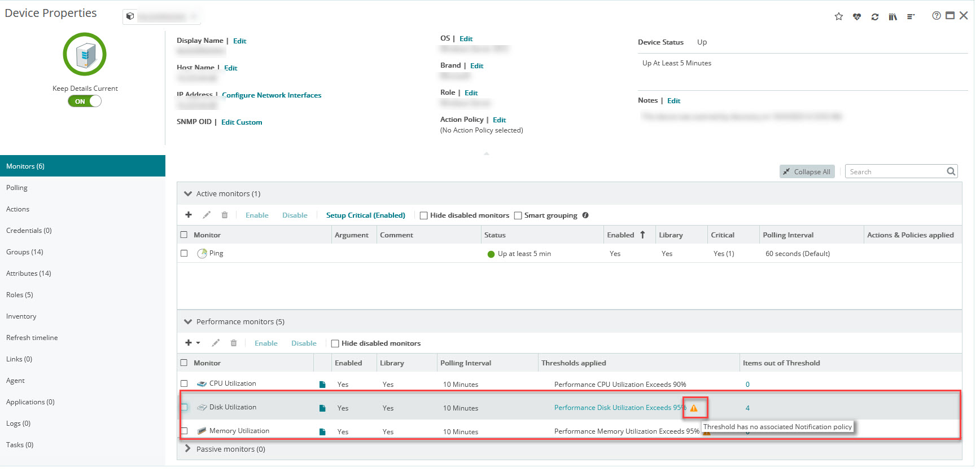The height and width of the screenshot is (472, 980).
Task: Check the Smart grouping checkbox
Action: pyautogui.click(x=518, y=215)
